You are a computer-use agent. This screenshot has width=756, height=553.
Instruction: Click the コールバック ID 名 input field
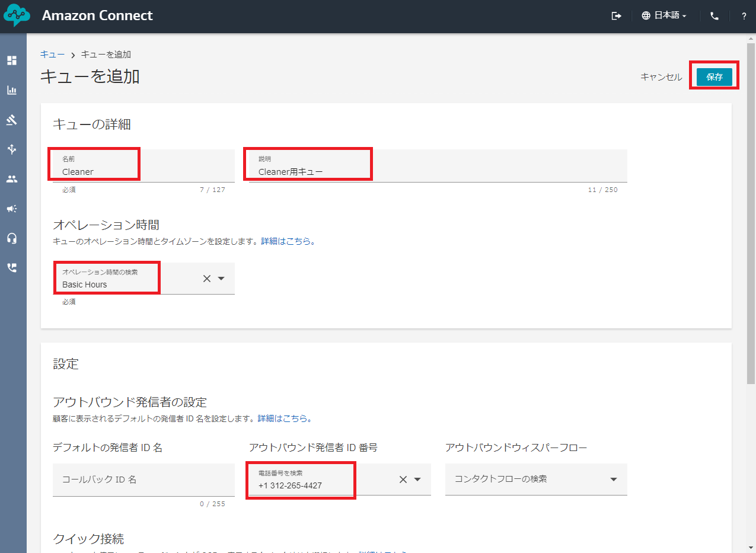pyautogui.click(x=143, y=480)
